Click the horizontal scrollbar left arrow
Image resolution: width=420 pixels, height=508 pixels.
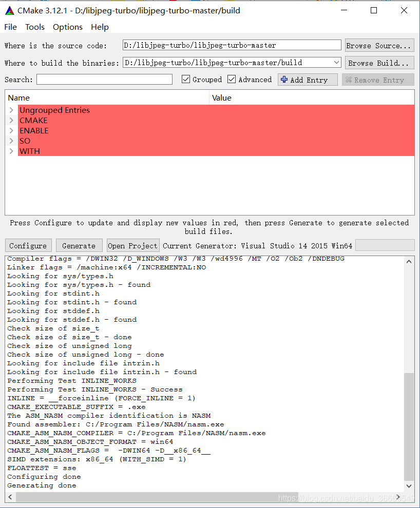tap(9, 497)
